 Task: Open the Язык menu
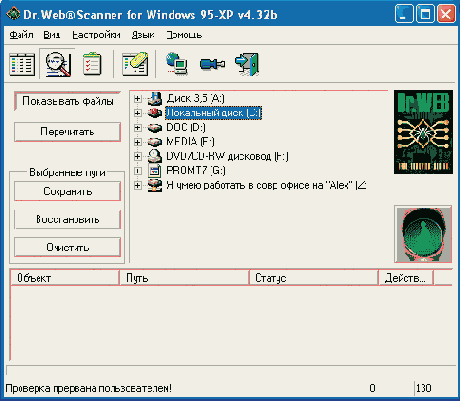point(143,35)
